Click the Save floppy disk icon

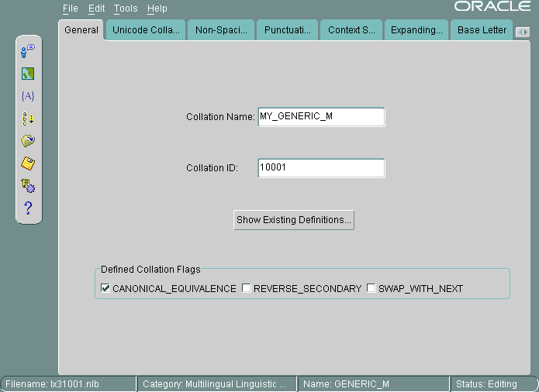coord(28,163)
